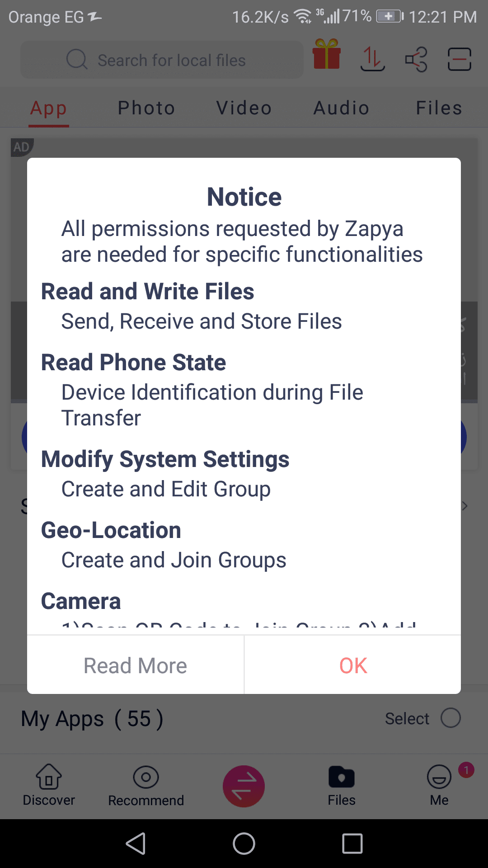Image resolution: width=488 pixels, height=868 pixels.
Task: Switch to the Files tab at top
Action: 439,108
